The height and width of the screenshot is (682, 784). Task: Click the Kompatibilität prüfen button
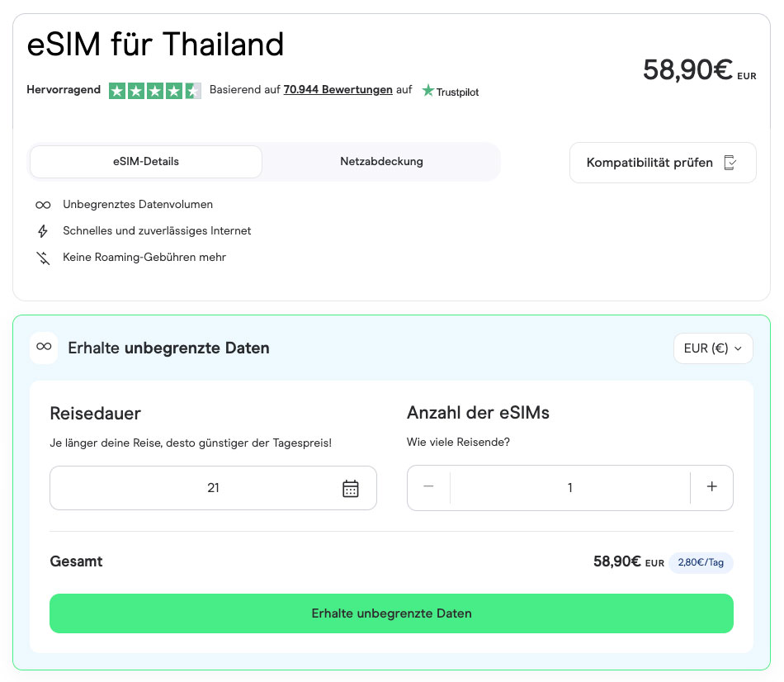pos(662,163)
